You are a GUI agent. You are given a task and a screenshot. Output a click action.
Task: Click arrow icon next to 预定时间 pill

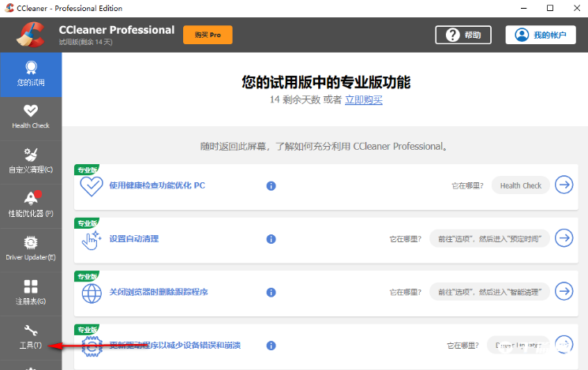564,238
